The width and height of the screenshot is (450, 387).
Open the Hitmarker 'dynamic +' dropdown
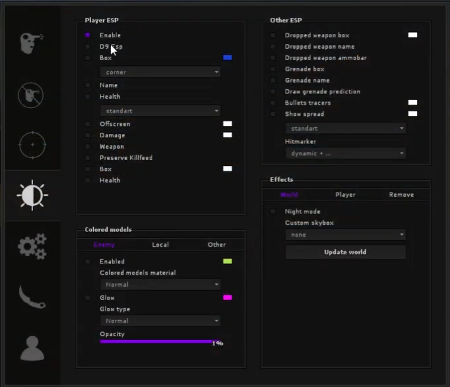(345, 153)
